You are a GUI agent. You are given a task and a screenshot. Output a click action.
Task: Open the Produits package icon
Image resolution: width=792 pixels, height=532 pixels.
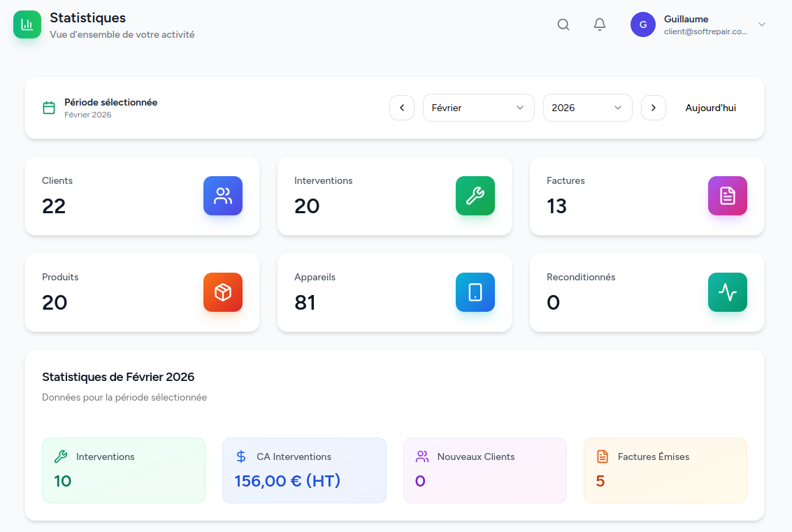tap(222, 292)
